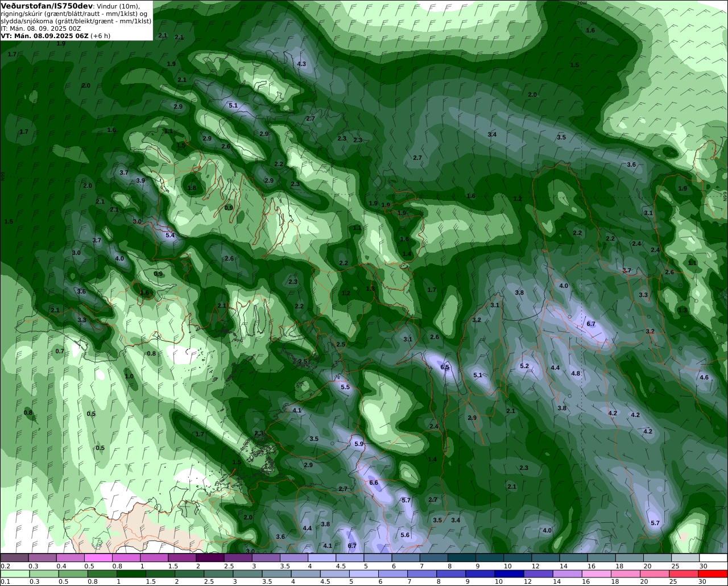This screenshot has height=586, width=728.
Task: Pick the pale mint 0.1 swatch in rain legend
Action: (15, 573)
